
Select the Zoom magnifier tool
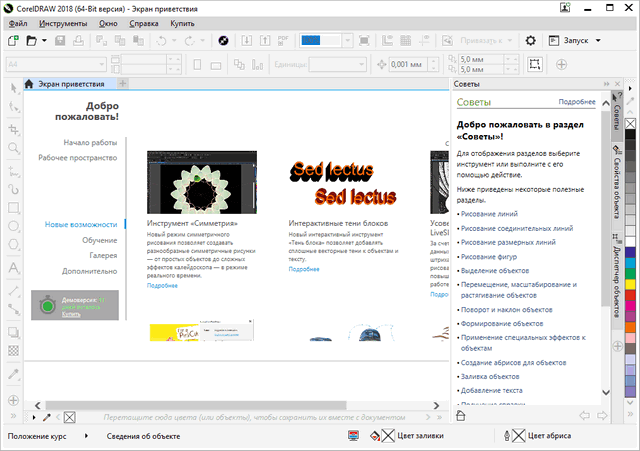tap(14, 147)
